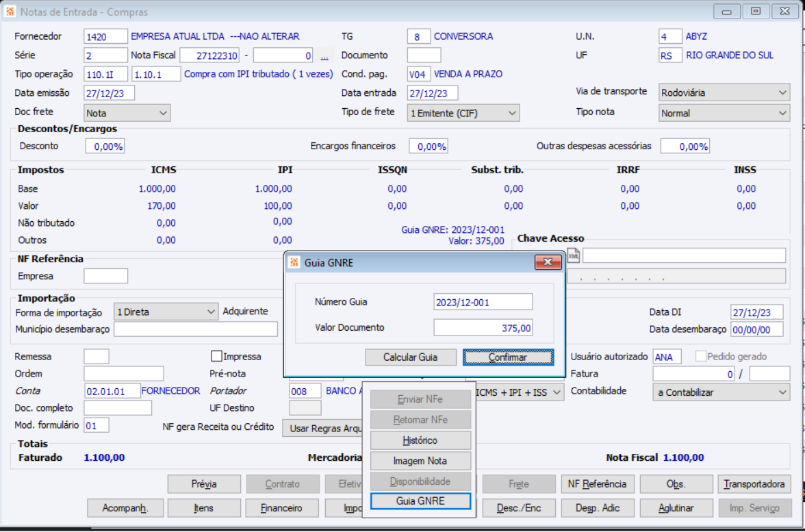The width and height of the screenshot is (805, 532).
Task: Click the Remessa input field
Action: 97,356
